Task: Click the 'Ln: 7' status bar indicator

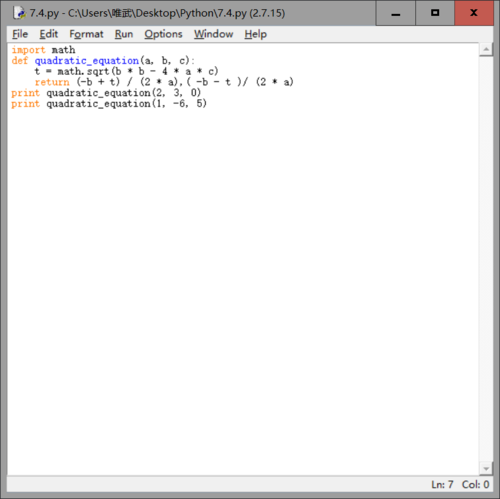Action: click(x=442, y=484)
